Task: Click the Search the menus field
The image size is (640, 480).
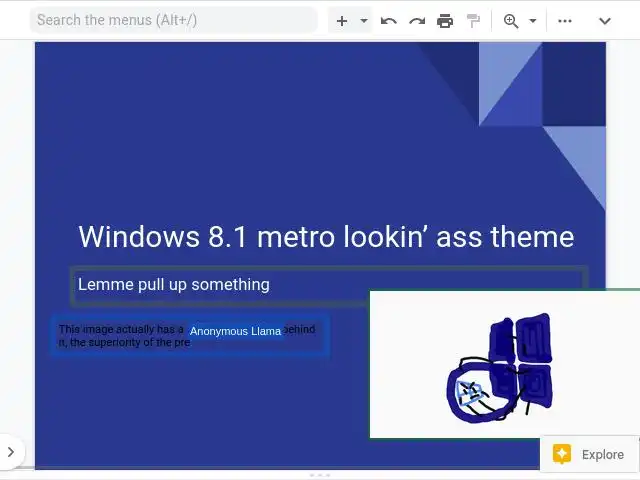Action: point(173,20)
